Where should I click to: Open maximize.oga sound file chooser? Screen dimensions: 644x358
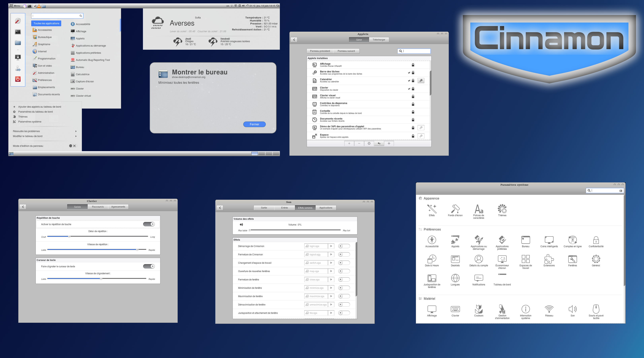point(316,296)
